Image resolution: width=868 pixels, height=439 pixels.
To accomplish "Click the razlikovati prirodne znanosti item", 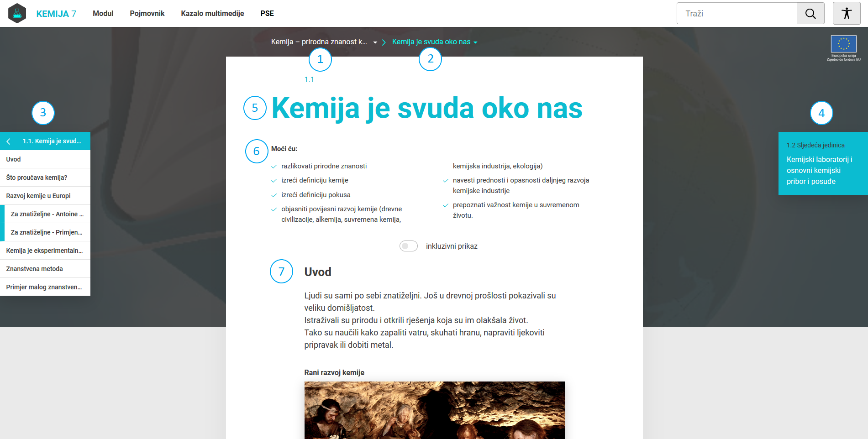I will pyautogui.click(x=324, y=166).
